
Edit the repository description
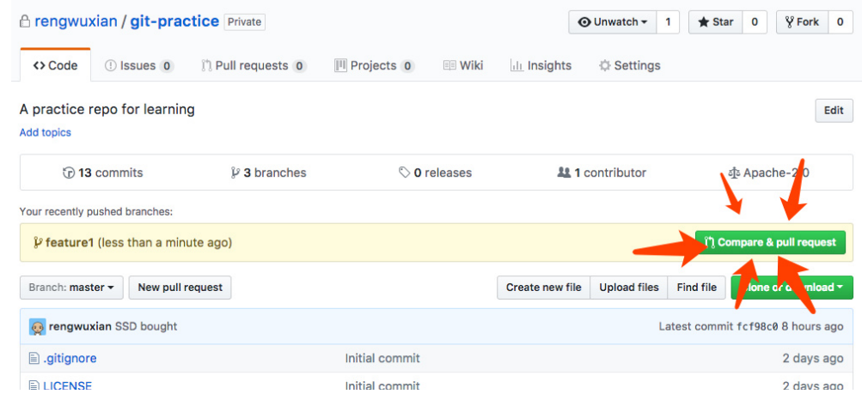click(x=834, y=110)
